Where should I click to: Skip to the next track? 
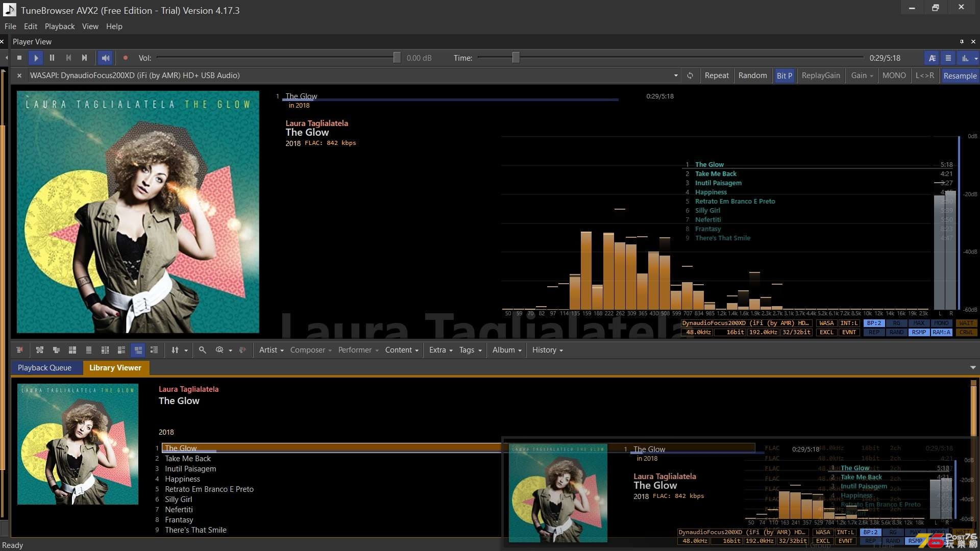(85, 58)
